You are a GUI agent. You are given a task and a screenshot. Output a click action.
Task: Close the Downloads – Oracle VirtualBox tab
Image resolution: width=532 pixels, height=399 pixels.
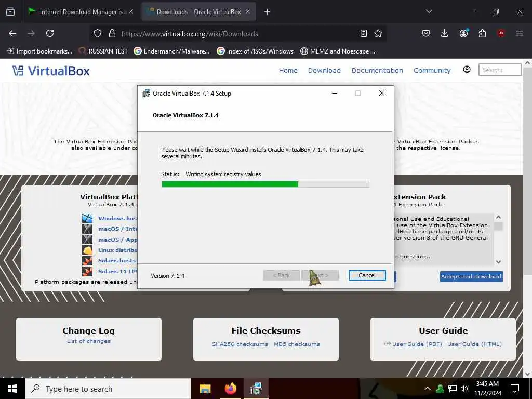coord(248,11)
